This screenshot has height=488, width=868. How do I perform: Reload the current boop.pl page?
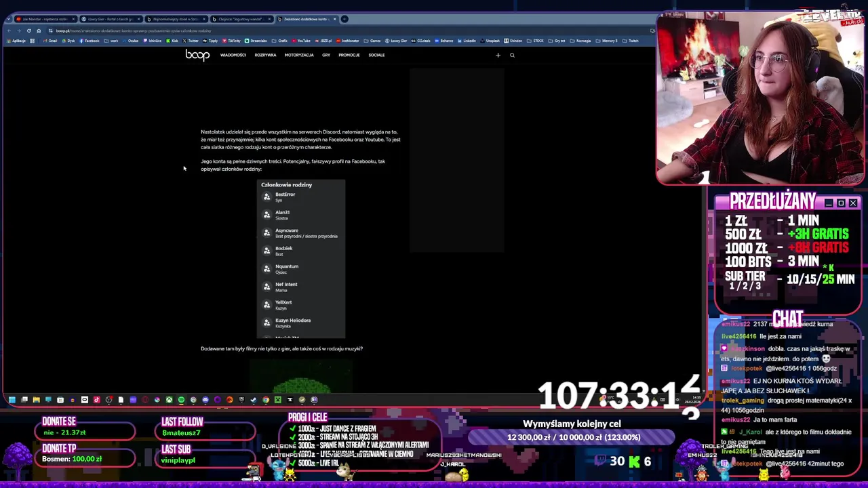(28, 30)
